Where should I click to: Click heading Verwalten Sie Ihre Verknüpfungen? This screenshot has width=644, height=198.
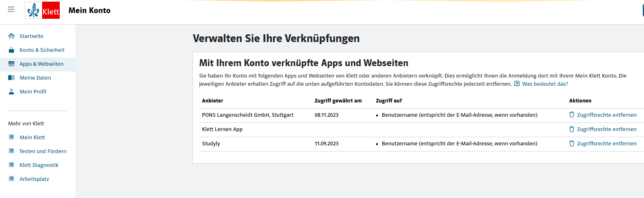[x=276, y=38]
